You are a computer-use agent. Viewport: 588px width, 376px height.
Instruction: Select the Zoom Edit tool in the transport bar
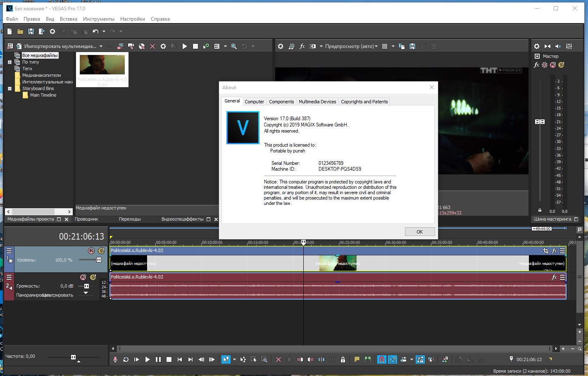[265, 359]
